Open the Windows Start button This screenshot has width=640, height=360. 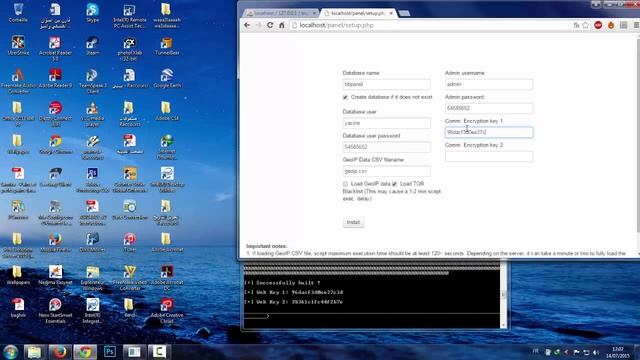click(x=11, y=352)
